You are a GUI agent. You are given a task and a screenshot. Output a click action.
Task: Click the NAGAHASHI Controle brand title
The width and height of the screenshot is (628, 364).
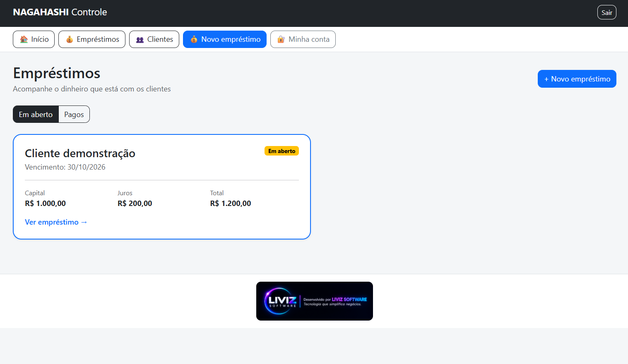60,12
